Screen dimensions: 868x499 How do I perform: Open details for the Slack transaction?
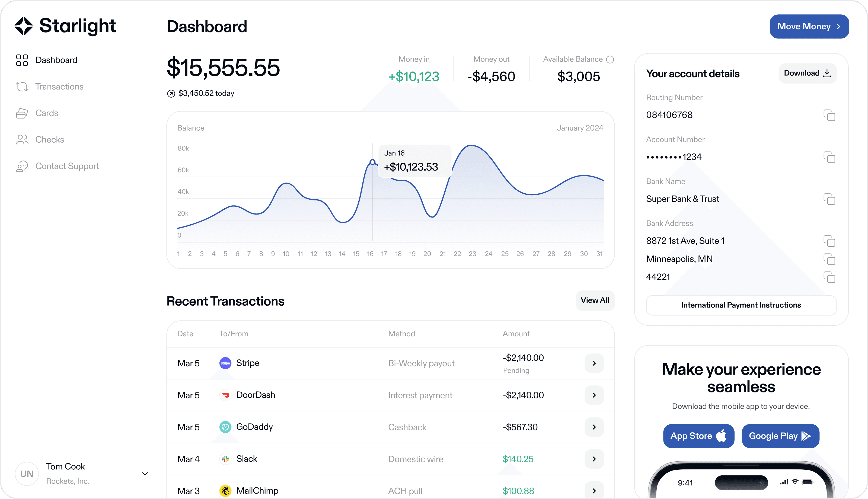pyautogui.click(x=594, y=459)
